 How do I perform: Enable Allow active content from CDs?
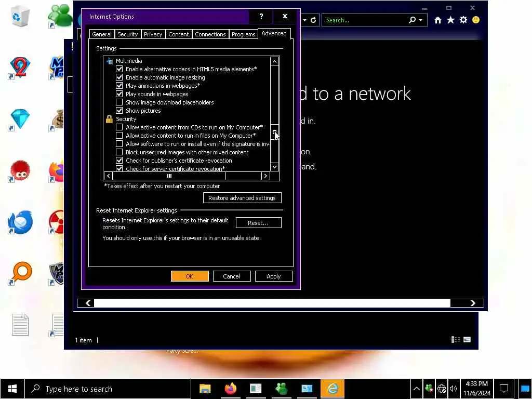tap(119, 127)
